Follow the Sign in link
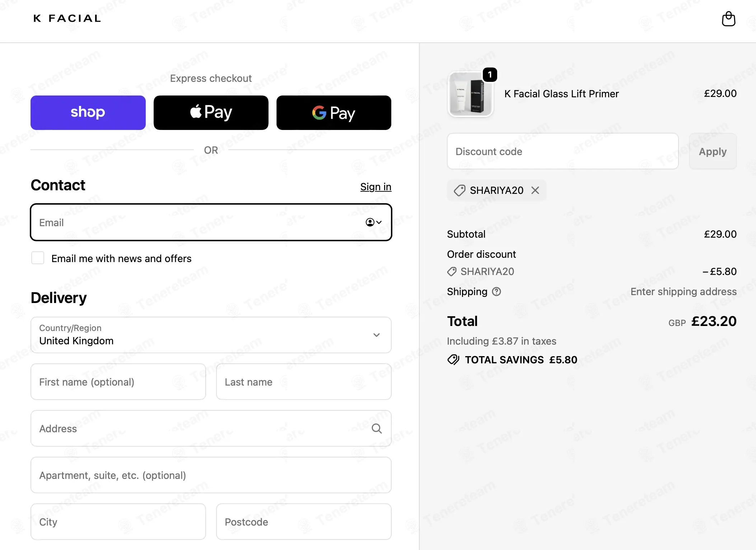The width and height of the screenshot is (756, 550). [x=376, y=187]
